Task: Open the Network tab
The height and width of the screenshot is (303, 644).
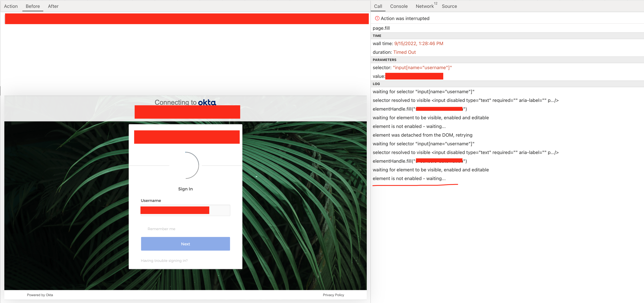Action: tap(425, 6)
